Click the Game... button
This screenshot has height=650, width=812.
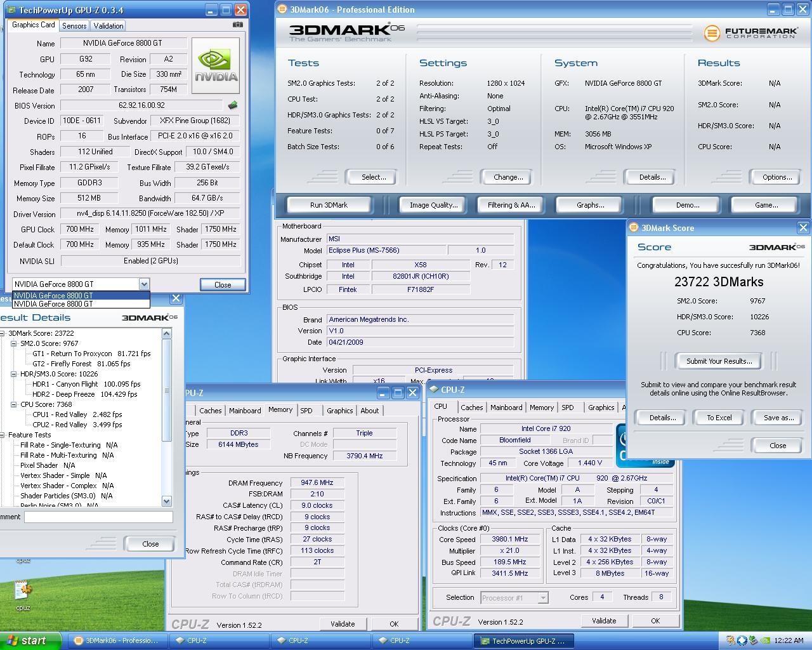[766, 205]
